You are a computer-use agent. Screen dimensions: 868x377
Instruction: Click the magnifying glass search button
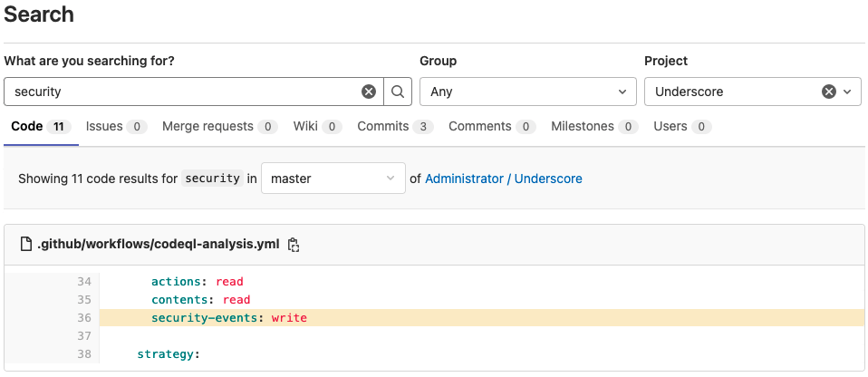click(398, 92)
